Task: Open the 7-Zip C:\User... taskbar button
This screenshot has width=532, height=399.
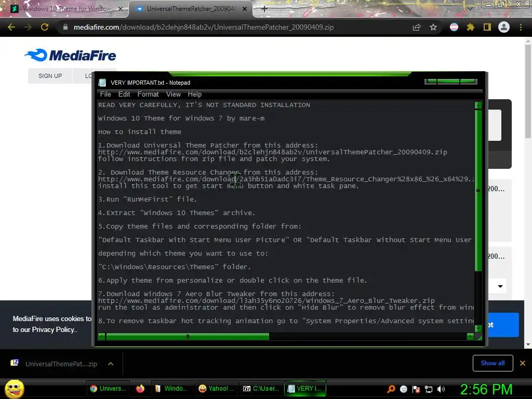Action: pos(261,389)
